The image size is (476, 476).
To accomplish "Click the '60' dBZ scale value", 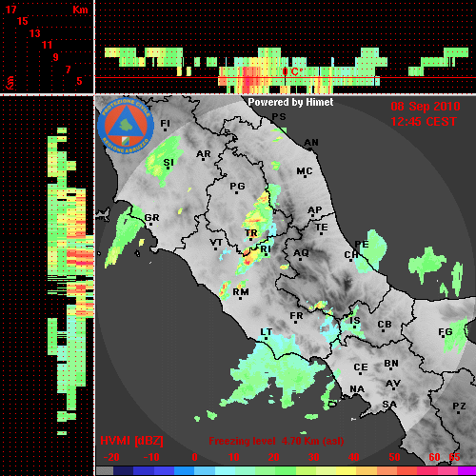I will 434,457.
